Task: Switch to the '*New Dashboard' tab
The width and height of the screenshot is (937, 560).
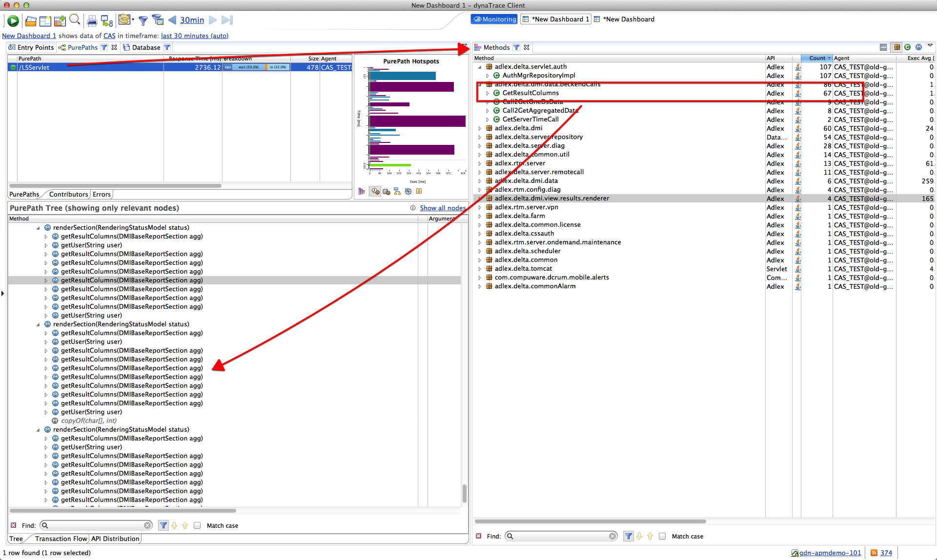Action: point(624,19)
